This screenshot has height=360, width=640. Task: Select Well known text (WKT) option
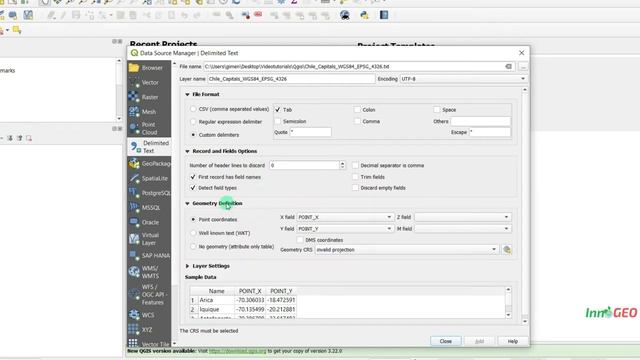(193, 233)
